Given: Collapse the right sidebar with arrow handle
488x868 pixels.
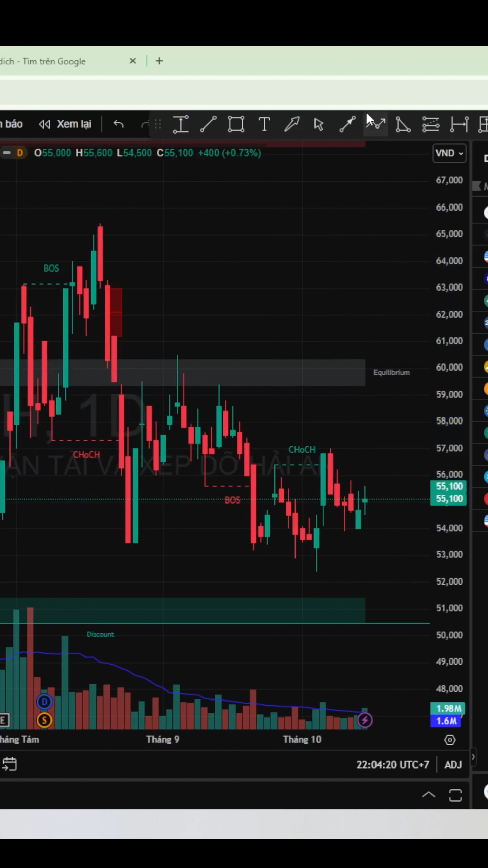Looking at the screenshot, I should pyautogui.click(x=473, y=756).
